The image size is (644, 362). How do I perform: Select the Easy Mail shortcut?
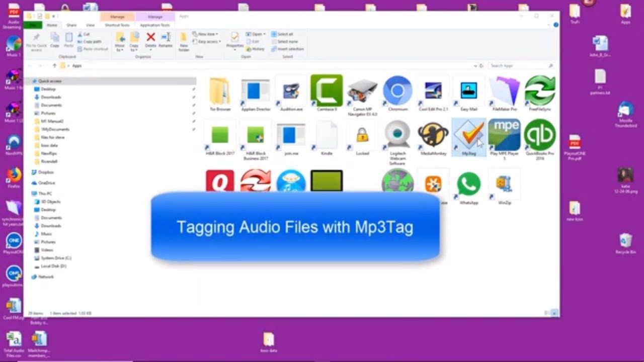click(468, 93)
